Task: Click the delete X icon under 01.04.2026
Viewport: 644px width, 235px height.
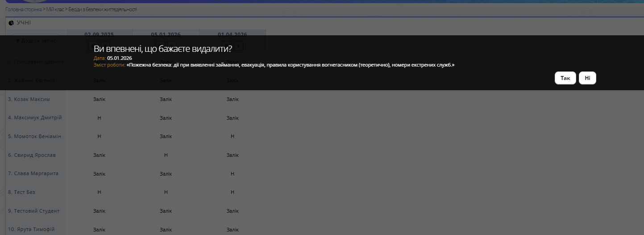Action: pyautogui.click(x=239, y=46)
